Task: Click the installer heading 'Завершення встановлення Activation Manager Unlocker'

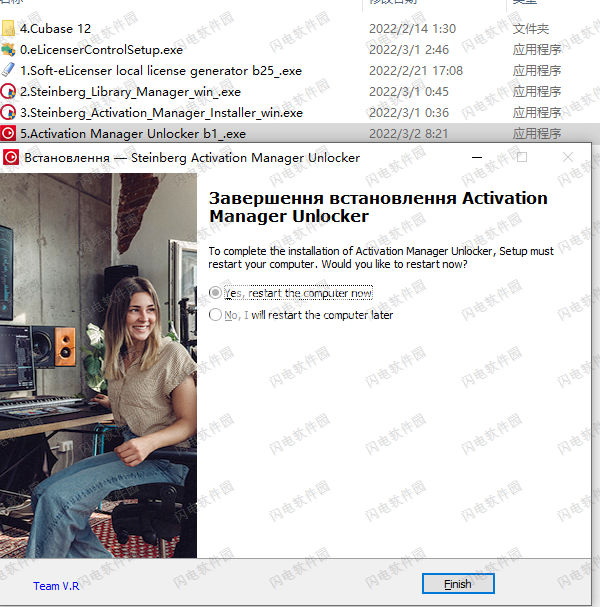Action: (x=378, y=207)
